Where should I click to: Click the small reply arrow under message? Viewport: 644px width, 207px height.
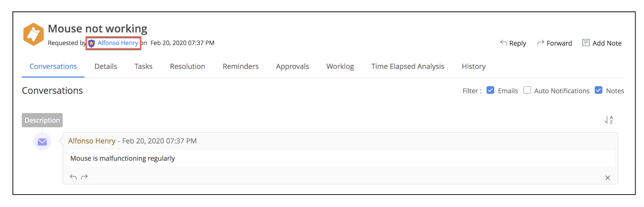pyautogui.click(x=73, y=177)
